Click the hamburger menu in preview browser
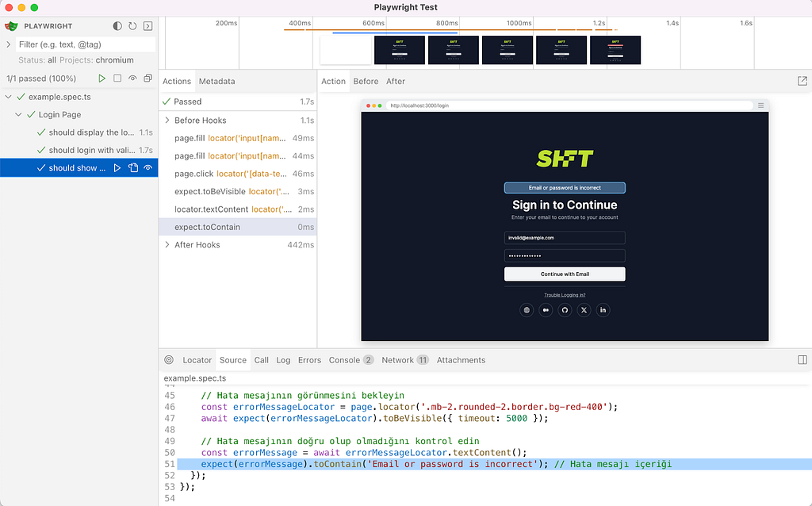 click(760, 105)
